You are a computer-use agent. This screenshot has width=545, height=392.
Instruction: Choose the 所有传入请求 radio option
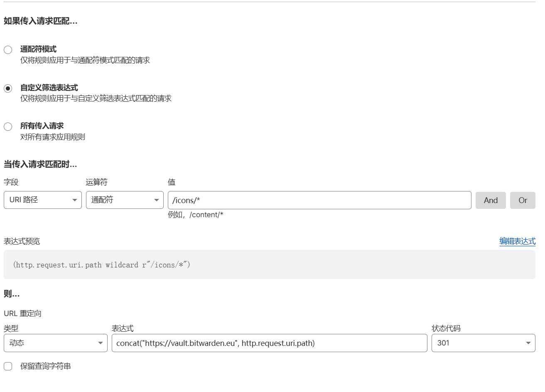[x=8, y=127]
